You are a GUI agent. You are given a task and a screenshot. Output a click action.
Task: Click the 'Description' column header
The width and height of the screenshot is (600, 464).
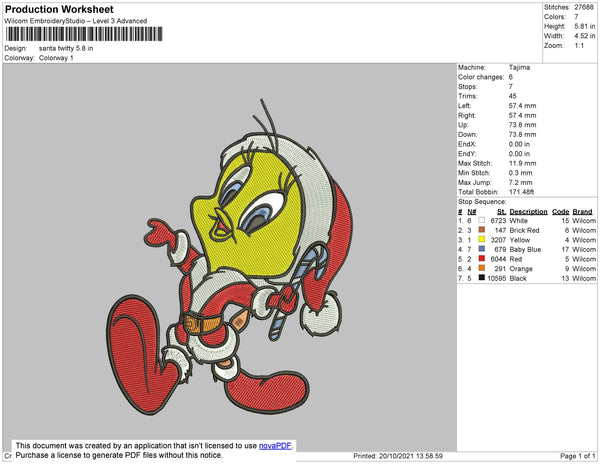528,212
